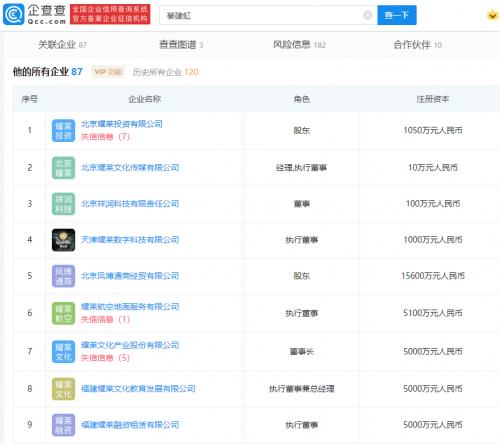Switch to 合作伙伴 10 tab
The image size is (500, 444).
[x=417, y=45]
